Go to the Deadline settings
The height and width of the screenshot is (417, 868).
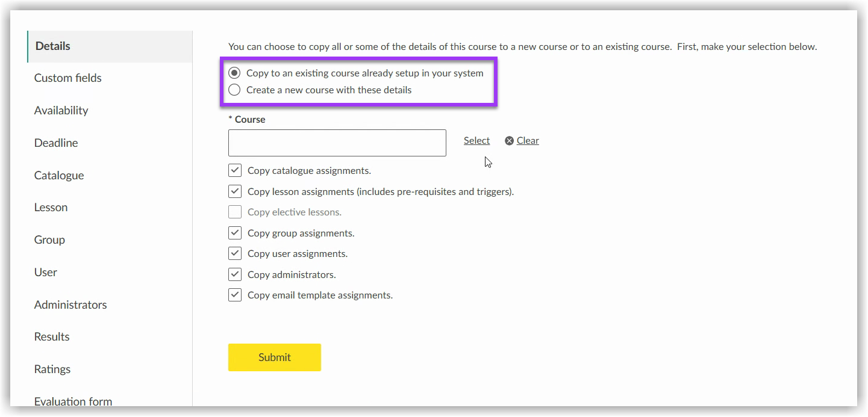[56, 143]
